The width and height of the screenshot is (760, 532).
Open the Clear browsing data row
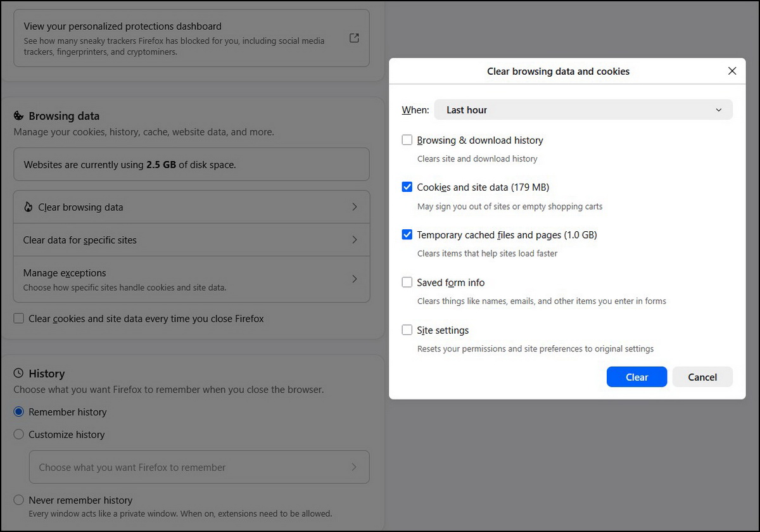coord(191,207)
